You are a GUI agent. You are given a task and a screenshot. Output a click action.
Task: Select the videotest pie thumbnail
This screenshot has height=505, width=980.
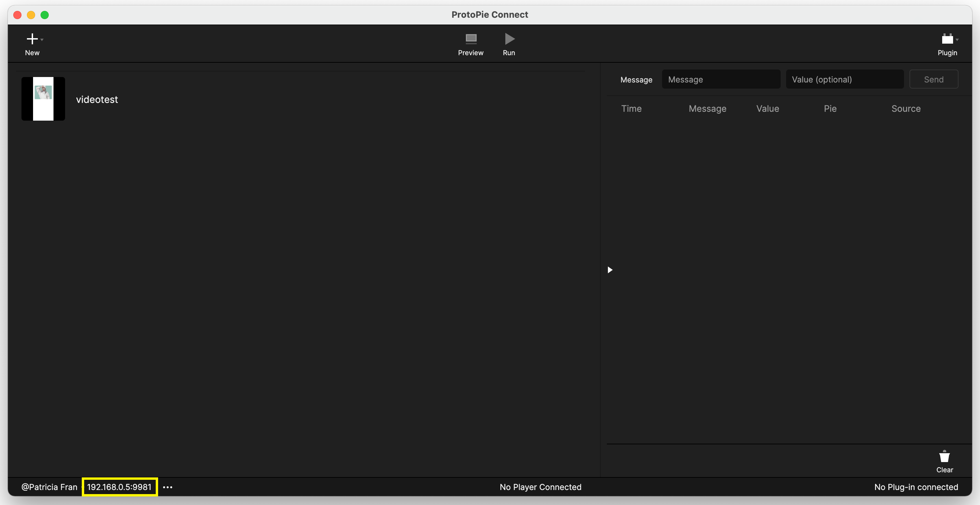(43, 99)
